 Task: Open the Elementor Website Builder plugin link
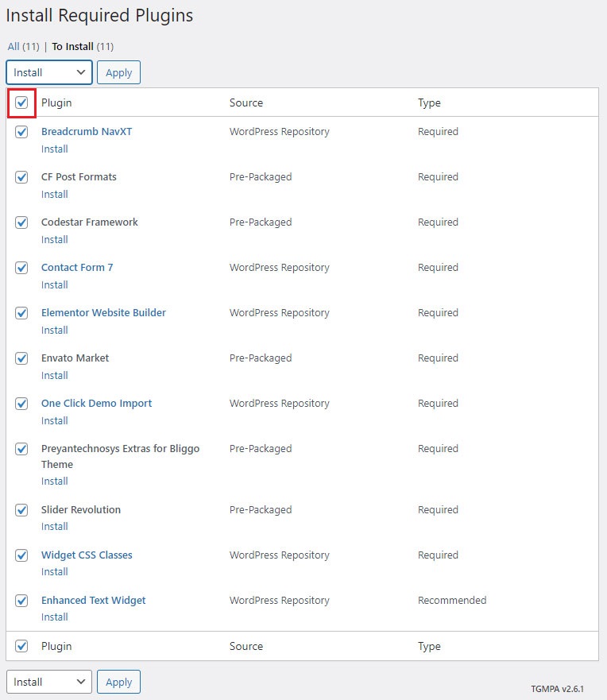coord(103,312)
